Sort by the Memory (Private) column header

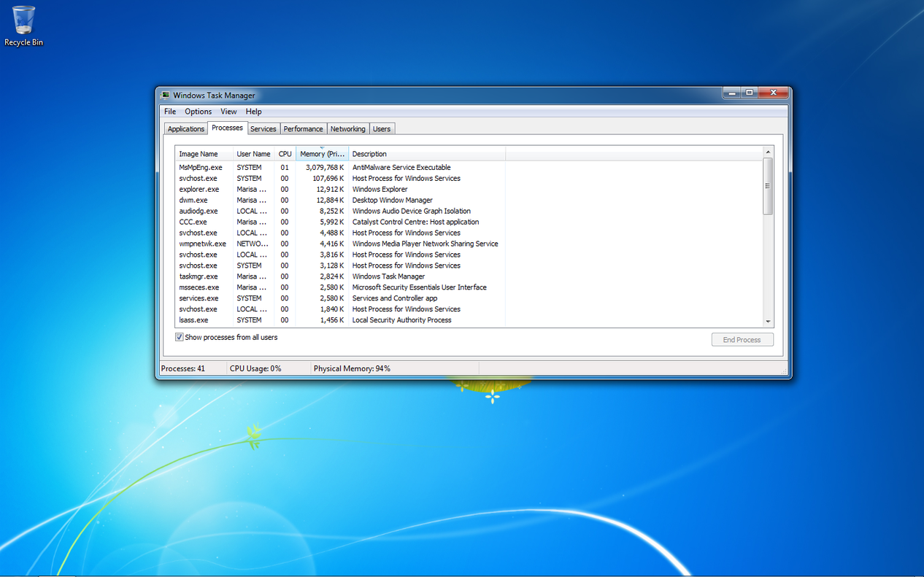pyautogui.click(x=322, y=153)
